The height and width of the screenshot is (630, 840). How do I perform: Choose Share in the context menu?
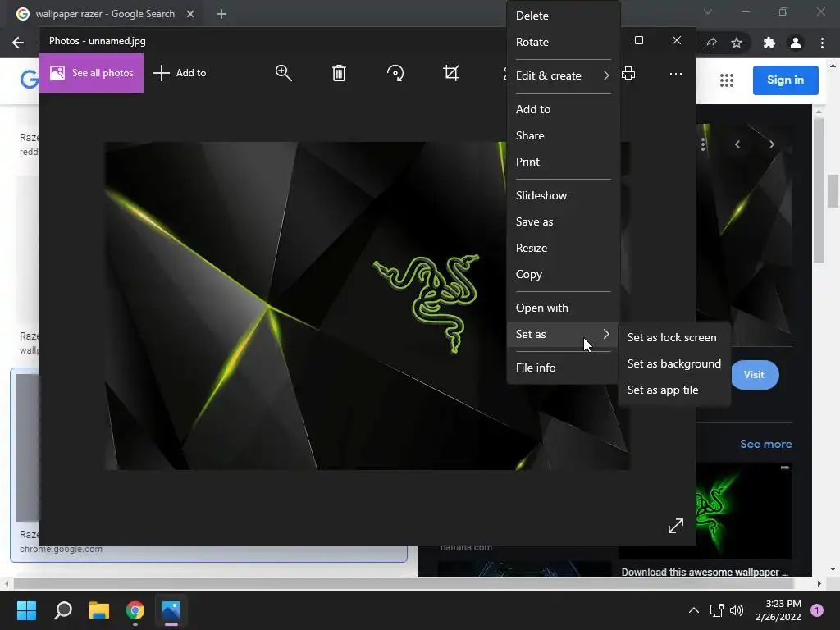click(x=563, y=135)
